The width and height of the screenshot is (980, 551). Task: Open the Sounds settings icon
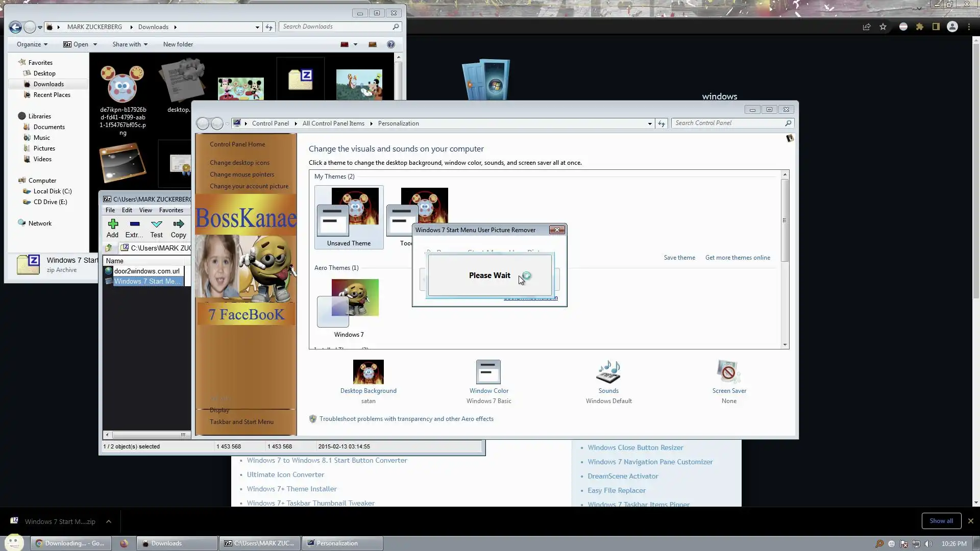click(608, 372)
